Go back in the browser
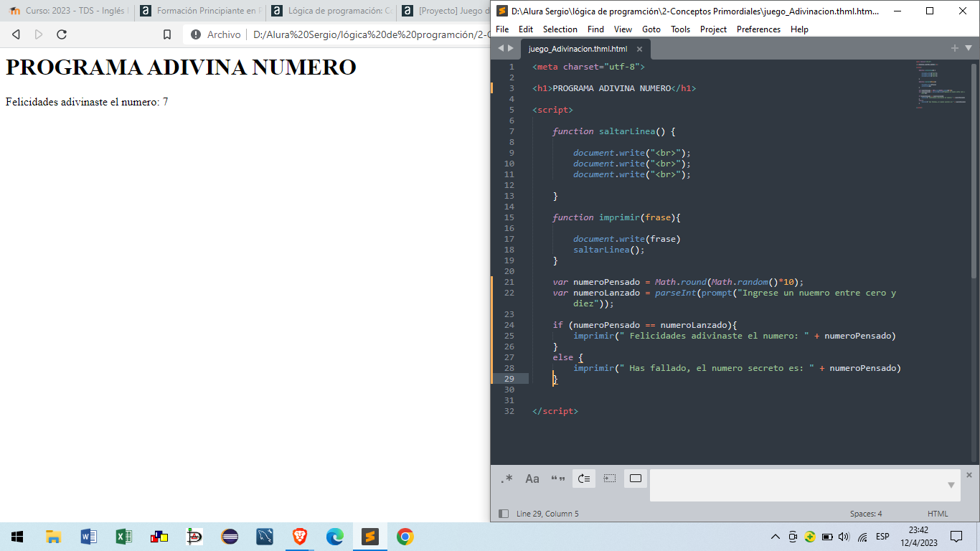 click(16, 34)
